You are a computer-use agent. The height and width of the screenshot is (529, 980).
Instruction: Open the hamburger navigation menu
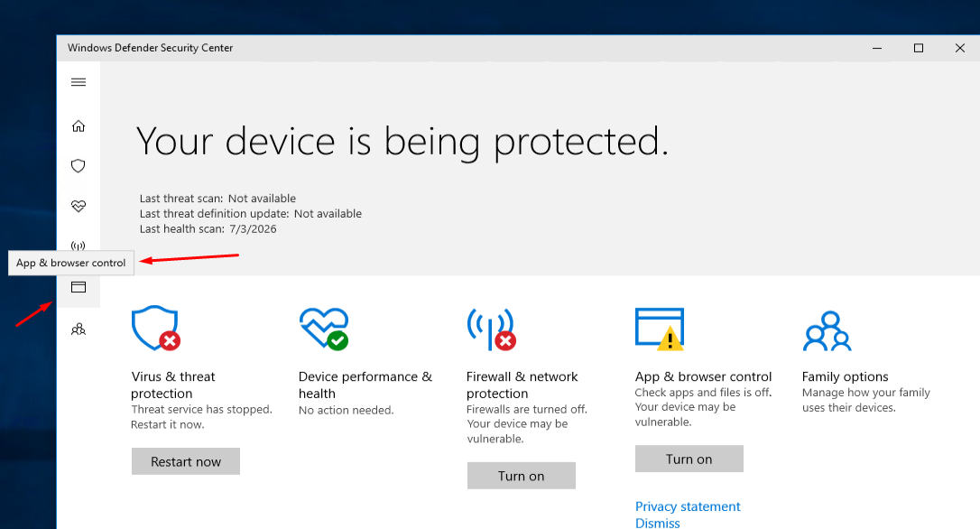[79, 82]
